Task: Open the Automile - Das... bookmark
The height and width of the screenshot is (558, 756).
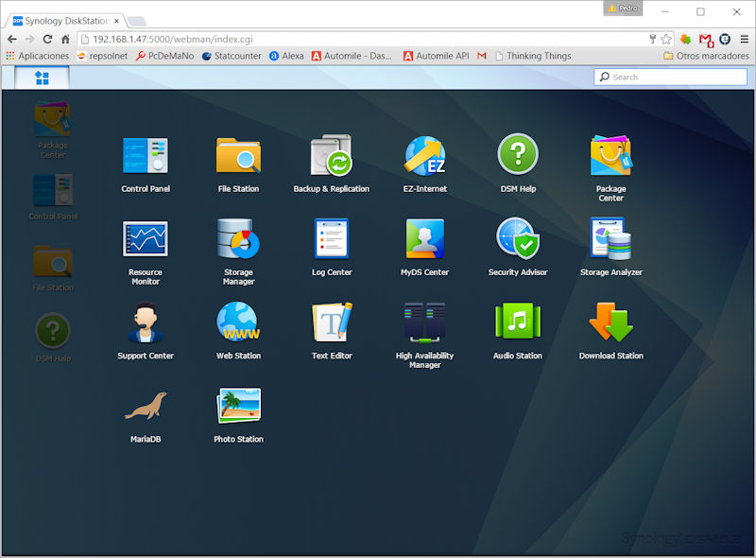Action: (x=352, y=56)
